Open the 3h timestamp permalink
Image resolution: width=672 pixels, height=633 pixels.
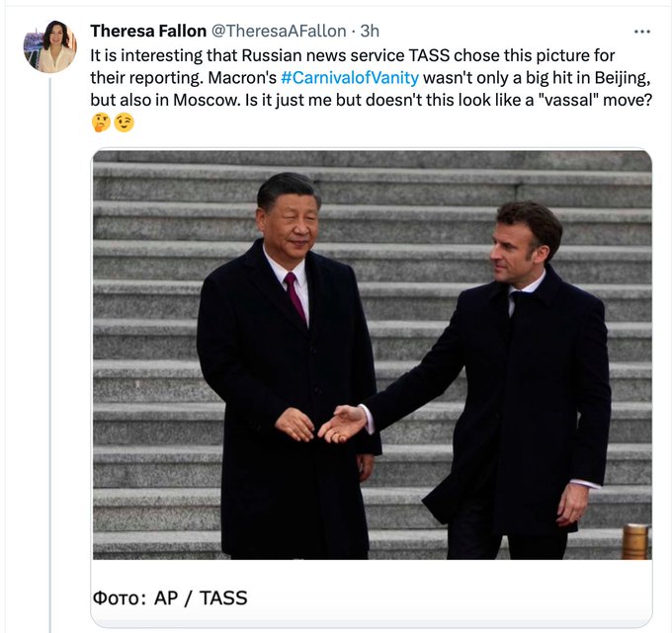click(x=370, y=31)
